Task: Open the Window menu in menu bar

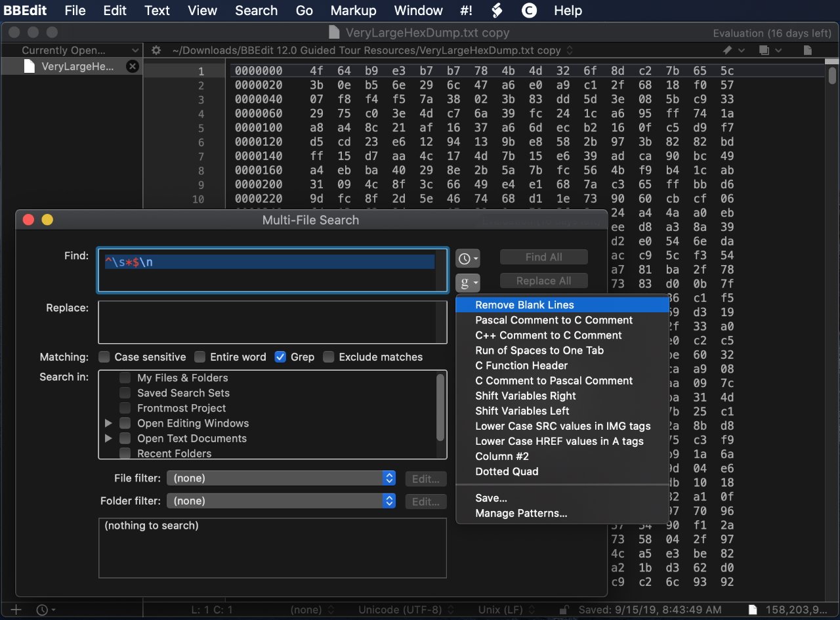Action: click(418, 10)
